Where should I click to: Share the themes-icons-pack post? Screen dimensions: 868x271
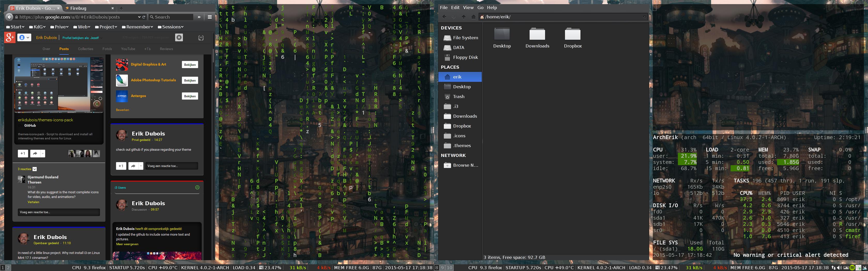pos(35,154)
